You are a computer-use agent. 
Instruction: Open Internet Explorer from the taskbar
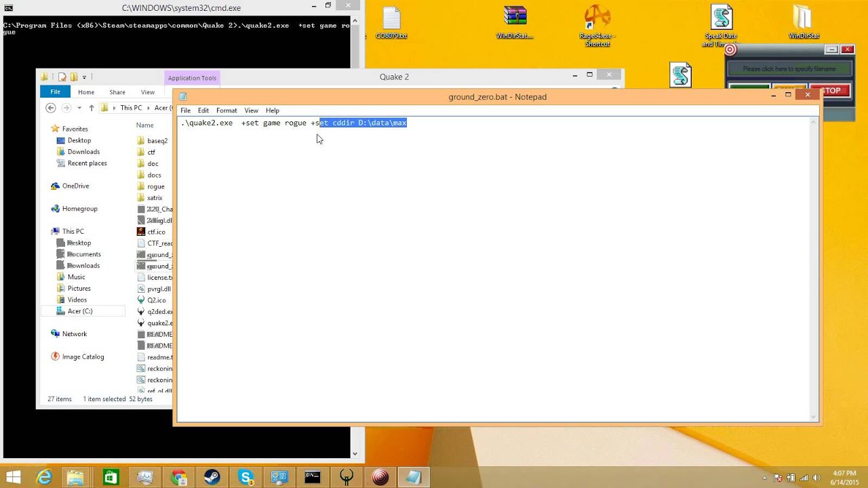44,478
